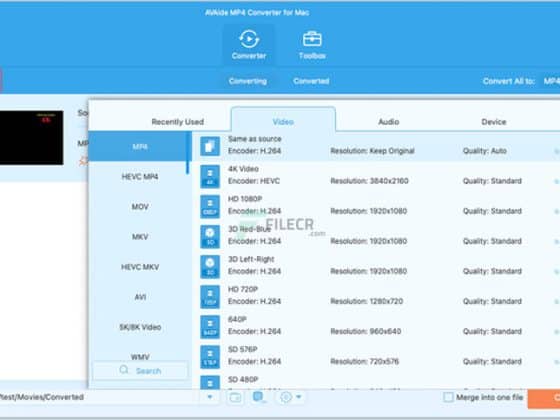This screenshot has height=420, width=560.
Task: Choose the SD 576P preset title
Action: (242, 349)
